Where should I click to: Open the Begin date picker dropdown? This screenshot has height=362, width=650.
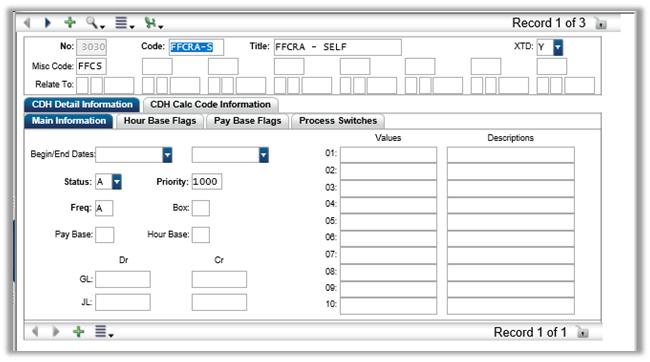coord(167,155)
